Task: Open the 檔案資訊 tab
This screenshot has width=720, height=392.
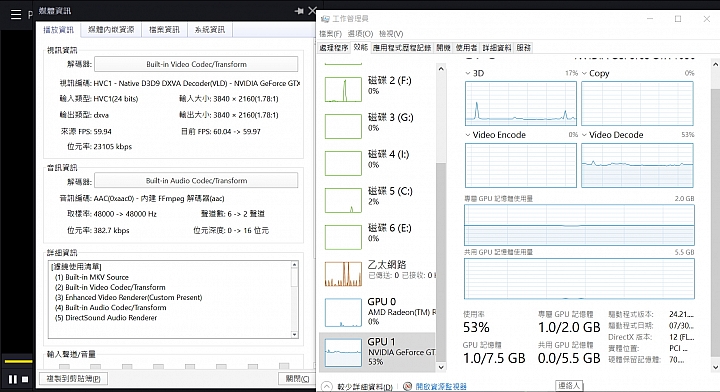Action: coord(164,30)
